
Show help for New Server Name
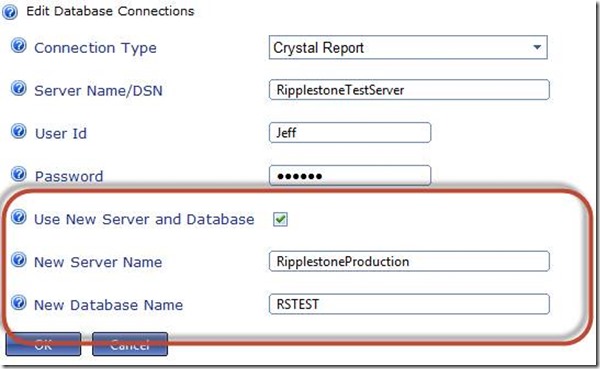tap(18, 260)
